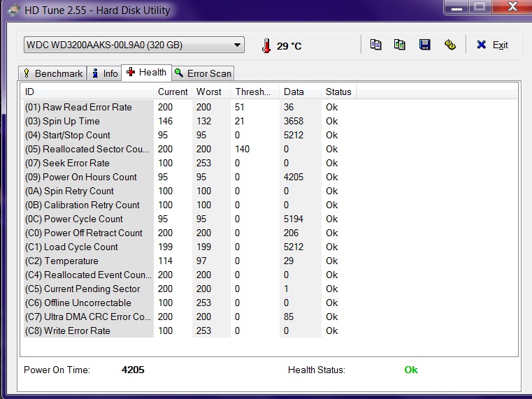Click the Data value 5194 for Power Cycle Count
532x399 pixels.
coord(294,219)
